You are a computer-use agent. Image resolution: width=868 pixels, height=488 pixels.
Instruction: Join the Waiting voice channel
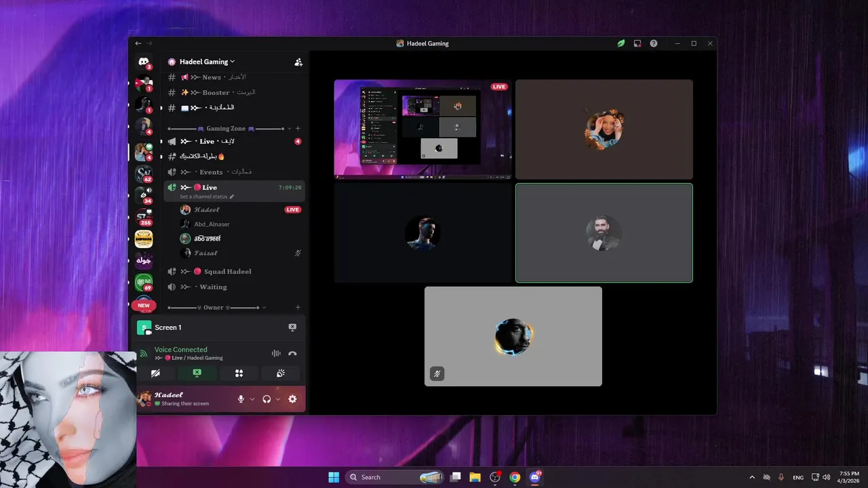point(234,287)
